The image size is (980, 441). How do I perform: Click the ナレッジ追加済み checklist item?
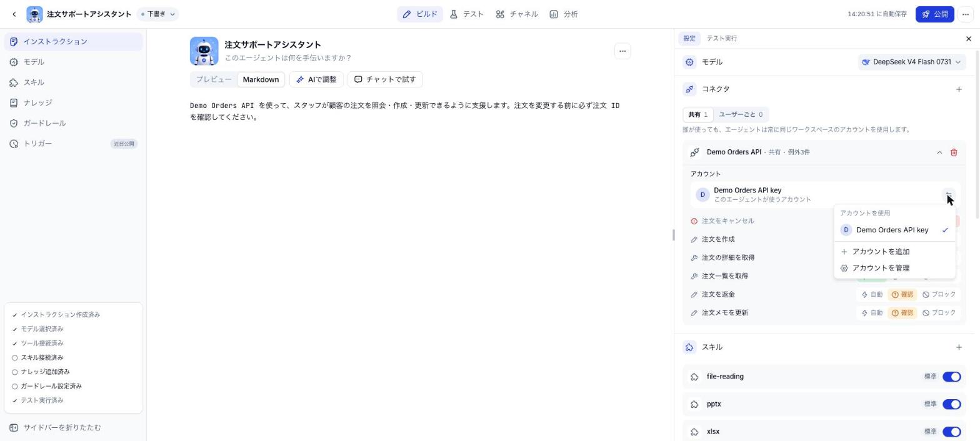point(41,372)
